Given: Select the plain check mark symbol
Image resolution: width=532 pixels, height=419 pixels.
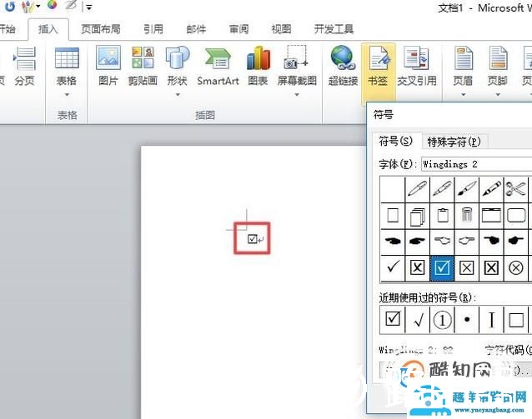Looking at the screenshot, I should (393, 267).
